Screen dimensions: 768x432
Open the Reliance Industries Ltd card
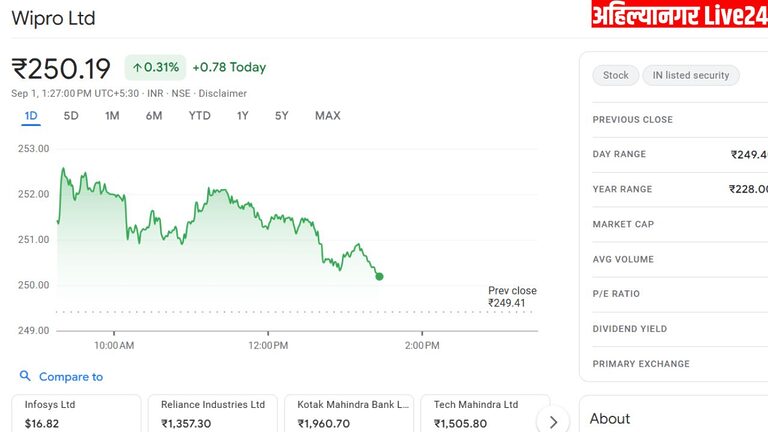[x=212, y=413]
